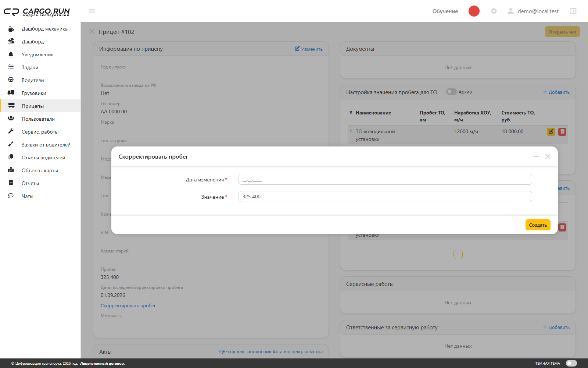Click the Грузовики truck icon
This screenshot has height=368, width=588.
pos(11,93)
